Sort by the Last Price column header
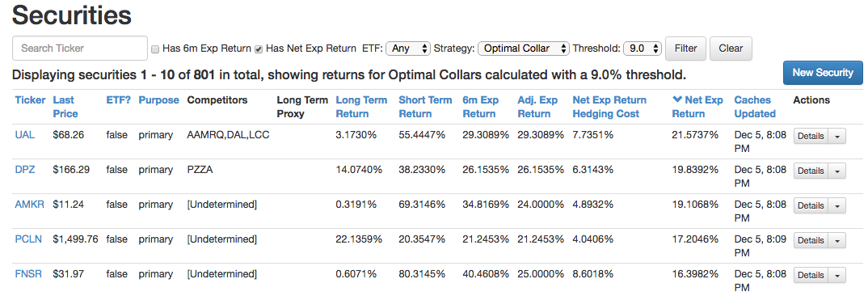868x296 pixels. [x=65, y=107]
